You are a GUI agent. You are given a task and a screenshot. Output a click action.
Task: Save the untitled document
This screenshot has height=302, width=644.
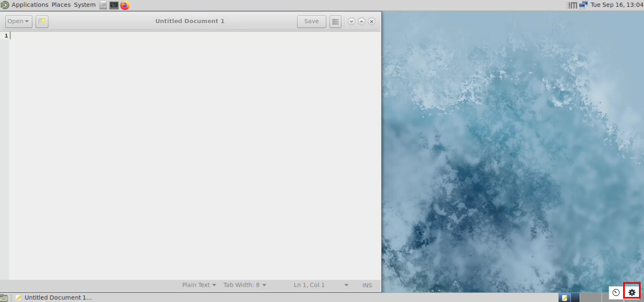pos(311,21)
